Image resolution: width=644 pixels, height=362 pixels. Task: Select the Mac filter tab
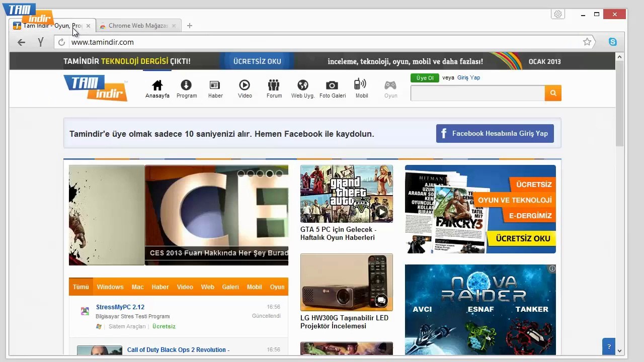[138, 287]
